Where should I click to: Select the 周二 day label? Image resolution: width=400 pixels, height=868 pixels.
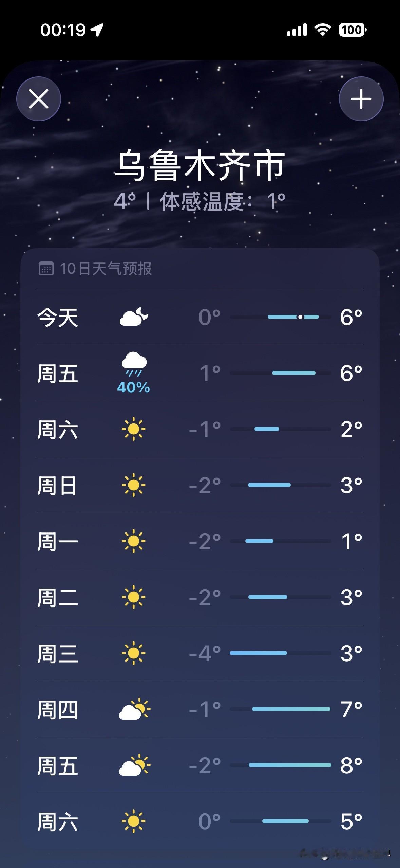point(58,597)
